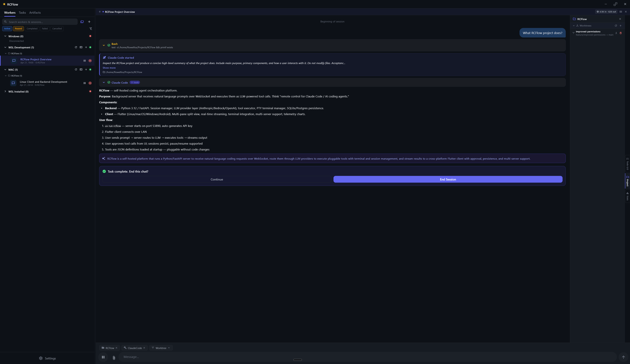Open the Todo 0/0 side tab
The width and height of the screenshot is (630, 364).
[x=627, y=164]
